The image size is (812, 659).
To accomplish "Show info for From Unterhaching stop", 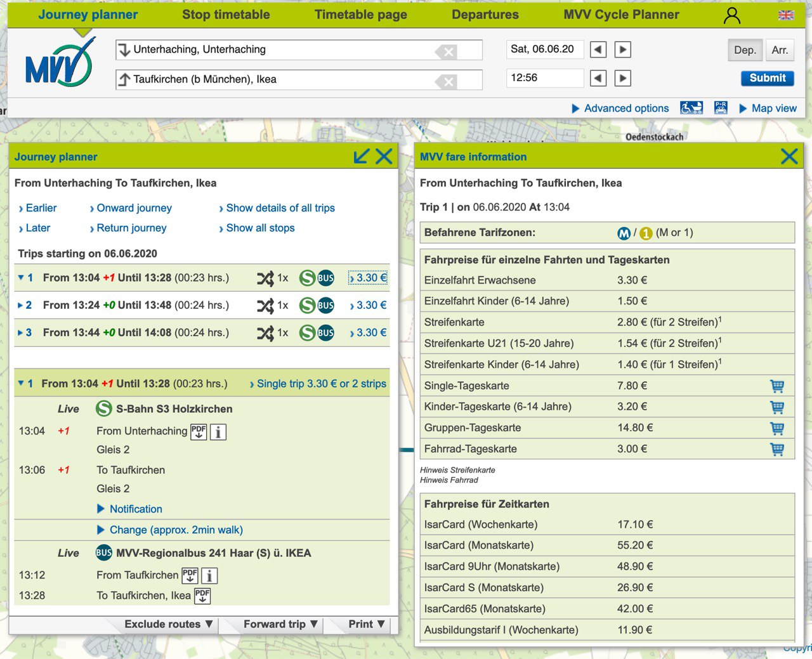I will point(218,432).
